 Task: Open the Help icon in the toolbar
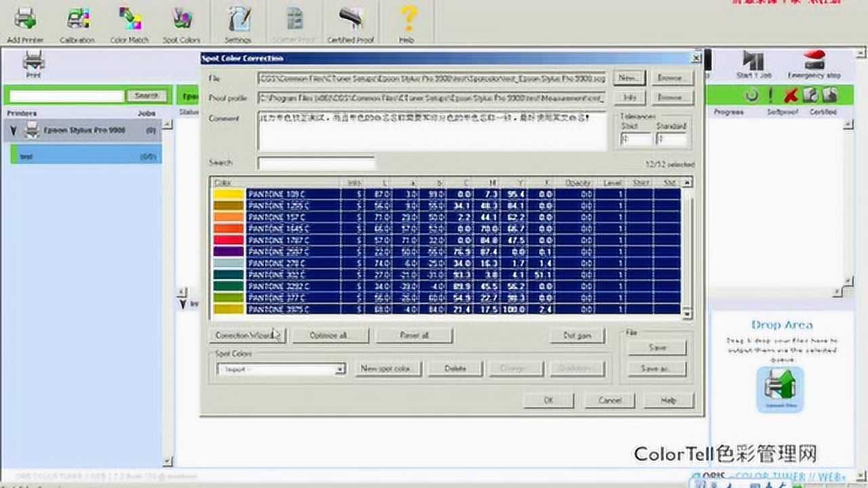(x=407, y=20)
